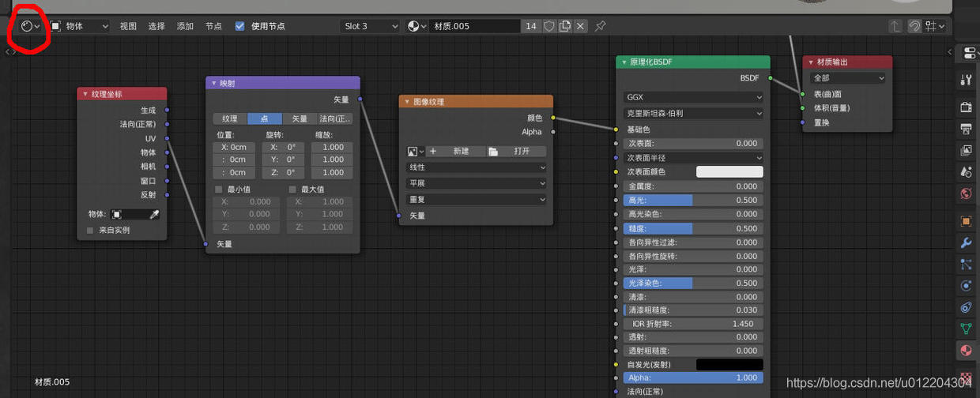
Task: Toggle the 使用节点 checkbox
Action: pyautogui.click(x=239, y=26)
